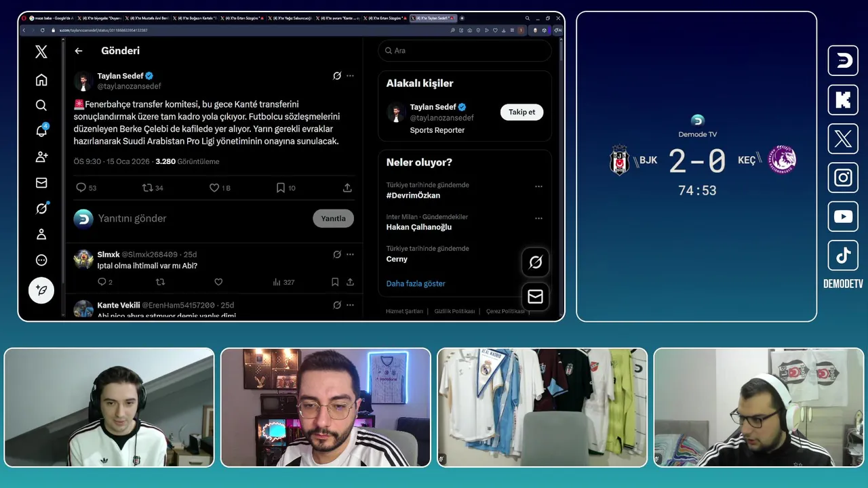Open Messages envelope in sidebar
The width and height of the screenshot is (868, 488).
(41, 182)
